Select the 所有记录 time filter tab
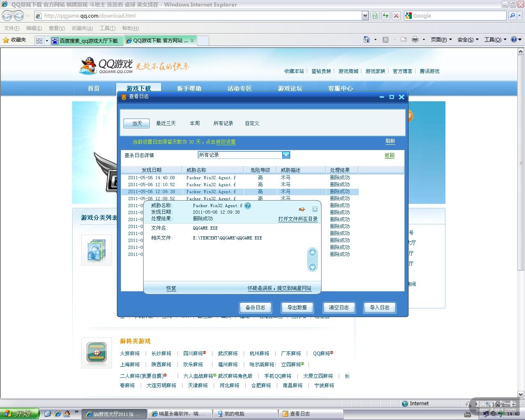 pyautogui.click(x=223, y=123)
